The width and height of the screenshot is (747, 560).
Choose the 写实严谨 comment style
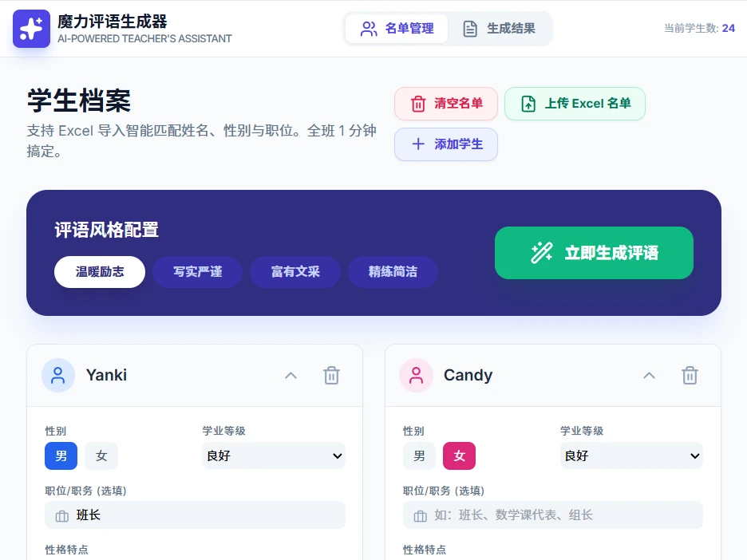tap(198, 272)
